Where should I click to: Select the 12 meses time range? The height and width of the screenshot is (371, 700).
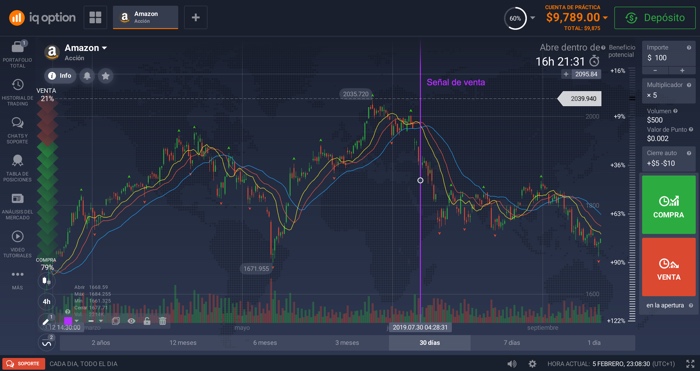tap(183, 343)
